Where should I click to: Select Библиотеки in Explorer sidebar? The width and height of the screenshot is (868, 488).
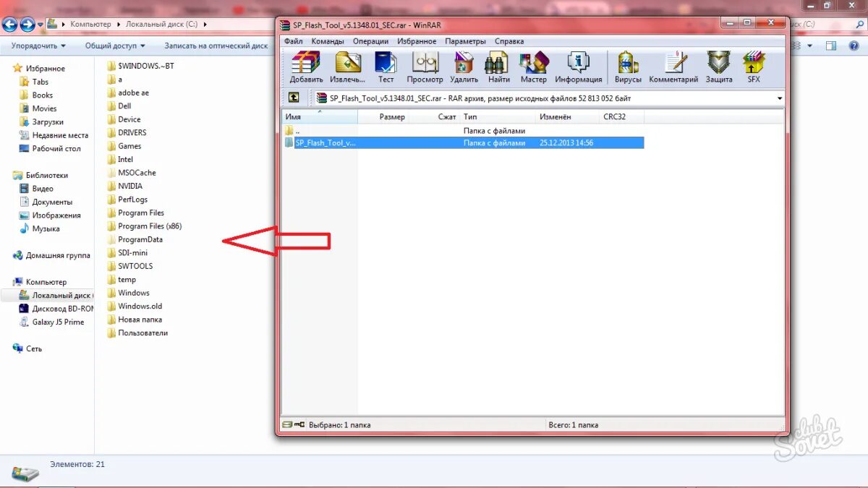point(41,175)
